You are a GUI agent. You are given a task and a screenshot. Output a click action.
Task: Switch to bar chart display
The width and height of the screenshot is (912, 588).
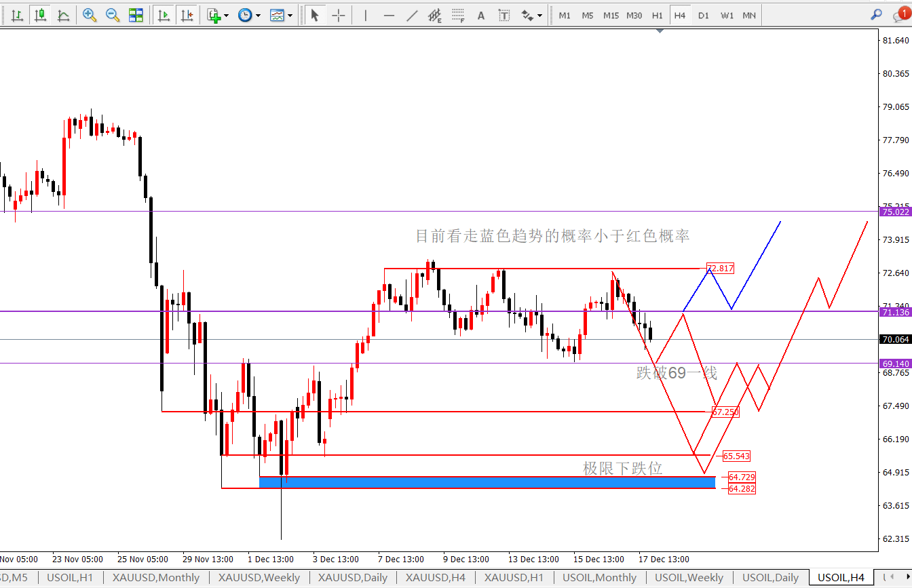(x=17, y=15)
